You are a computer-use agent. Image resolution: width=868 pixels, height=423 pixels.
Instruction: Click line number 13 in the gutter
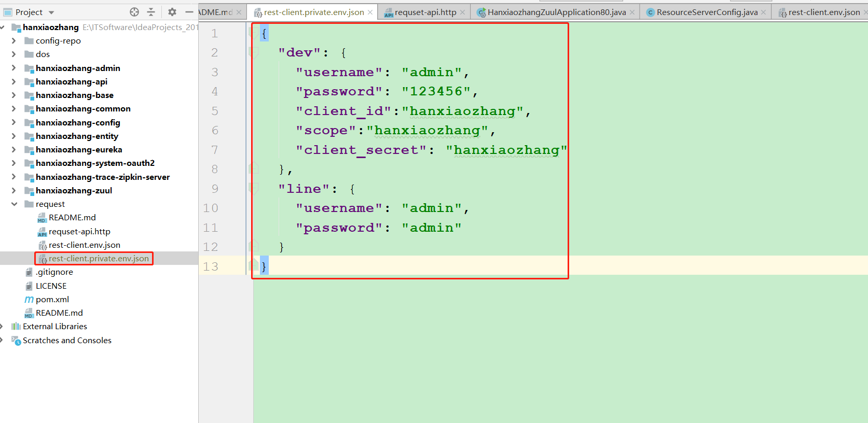[211, 266]
